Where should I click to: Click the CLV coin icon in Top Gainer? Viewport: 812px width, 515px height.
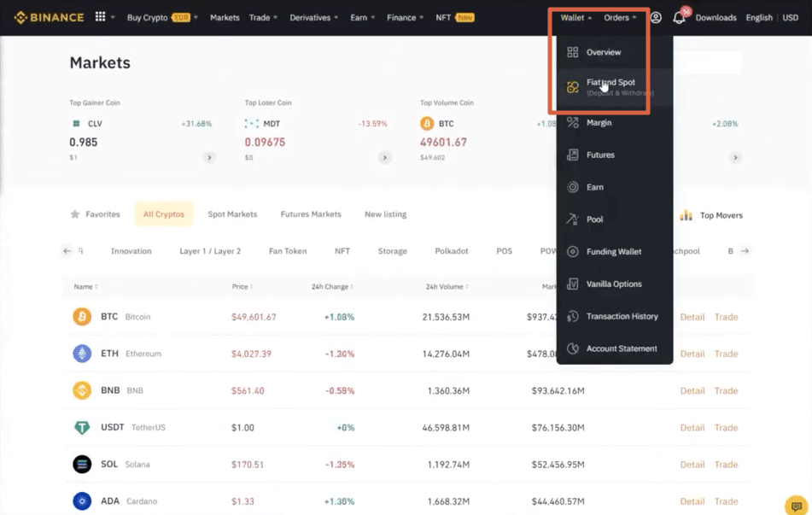click(76, 123)
